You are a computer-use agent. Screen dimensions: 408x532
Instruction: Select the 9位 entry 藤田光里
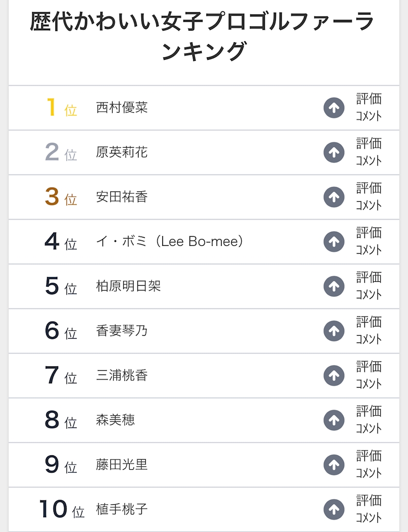(122, 465)
